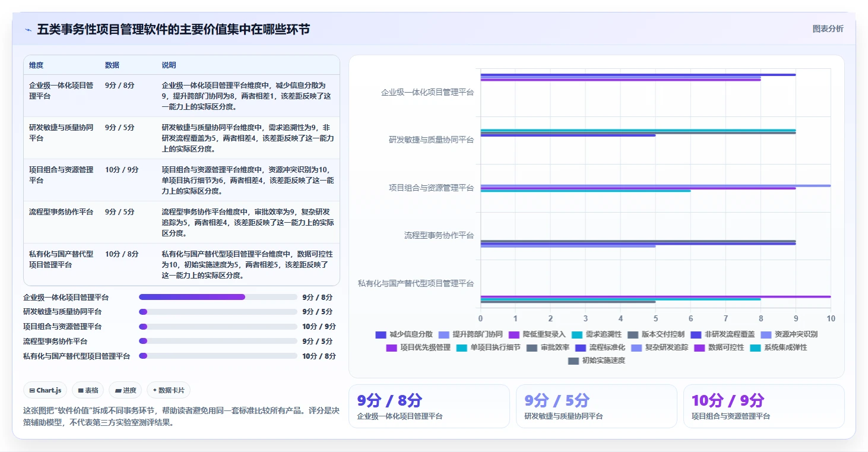Toggle the 流程标准化 legend entry
Viewport: 868px width, 452px height.
pyautogui.click(x=600, y=347)
